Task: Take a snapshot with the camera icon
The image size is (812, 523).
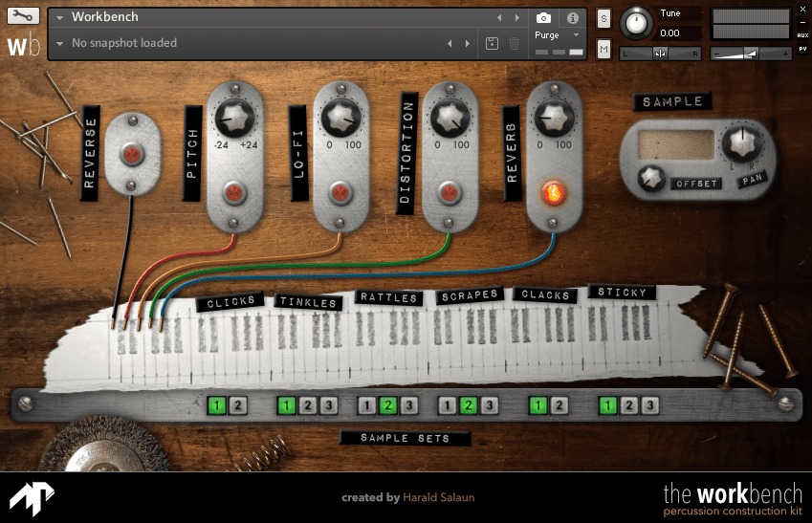Action: (x=543, y=18)
